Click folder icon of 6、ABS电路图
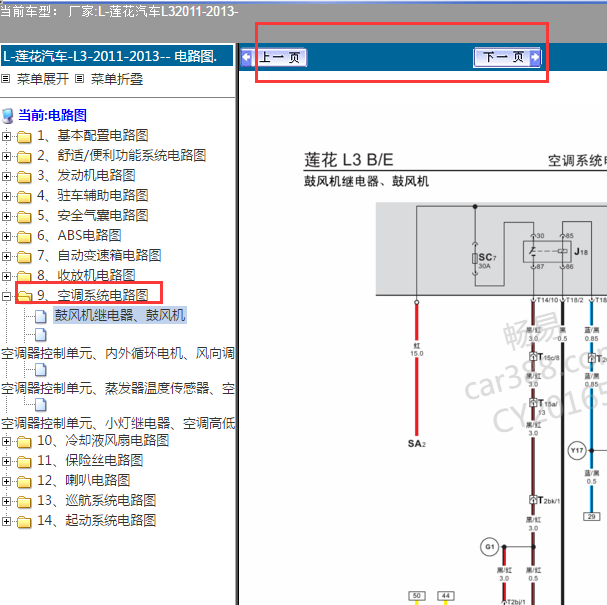Image resolution: width=607 pixels, height=605 pixels. coord(24,237)
